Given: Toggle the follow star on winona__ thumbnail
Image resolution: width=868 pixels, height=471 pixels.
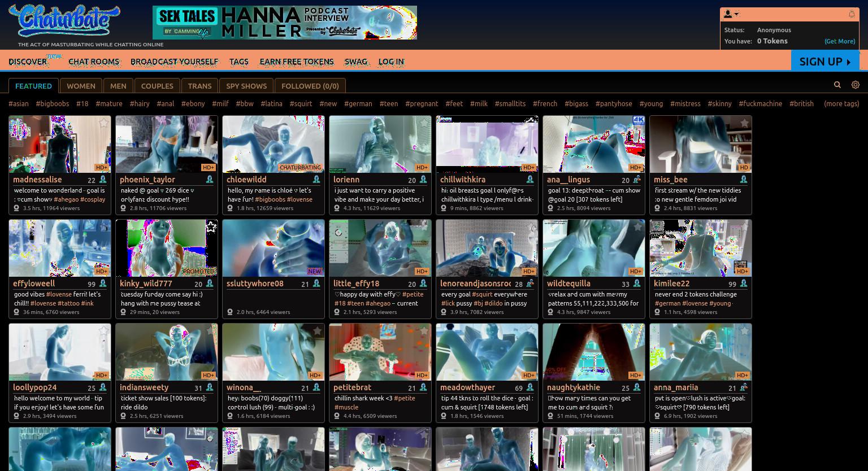Looking at the screenshot, I should pos(317,330).
